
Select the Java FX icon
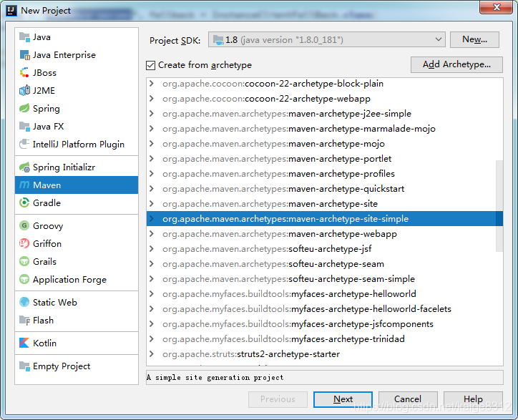(x=24, y=126)
